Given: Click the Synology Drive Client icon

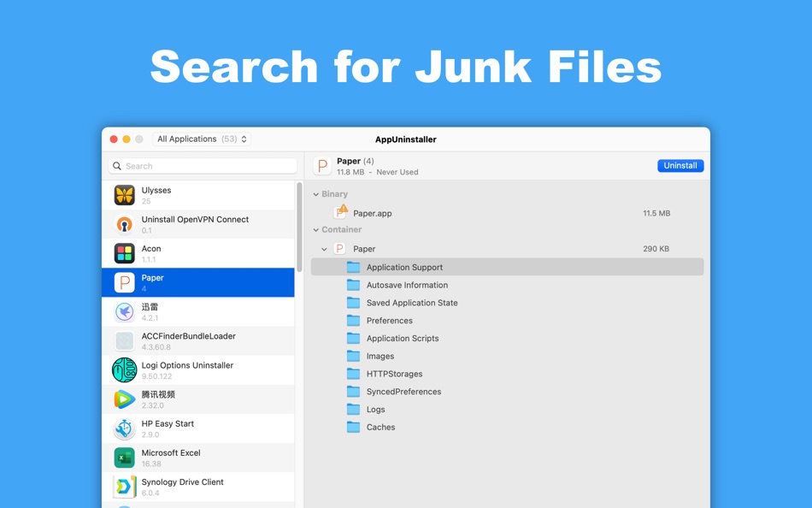Looking at the screenshot, I should pyautogui.click(x=124, y=487).
